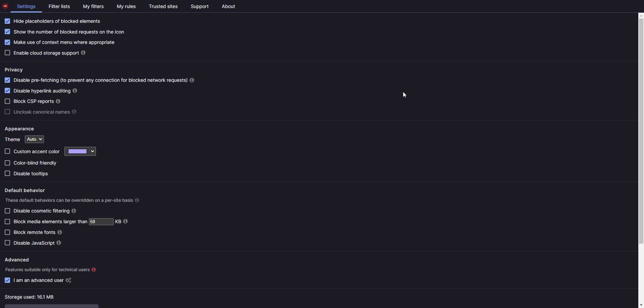Viewport: 644px width, 308px height.
Task: Check Disable JavaScript
Action: tap(7, 243)
